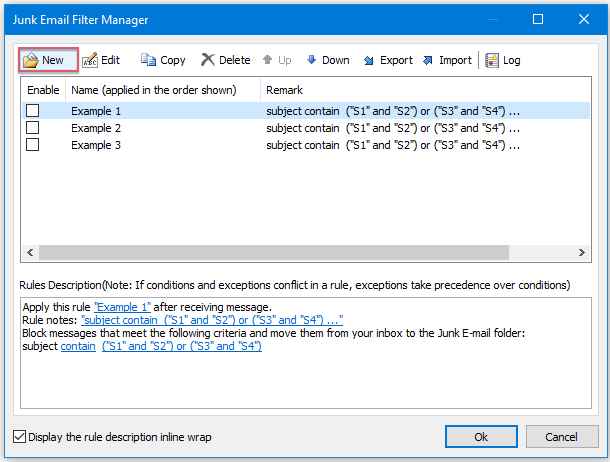The height and width of the screenshot is (462, 610).
Task: Open Edit for the selected rule
Action: pos(101,60)
